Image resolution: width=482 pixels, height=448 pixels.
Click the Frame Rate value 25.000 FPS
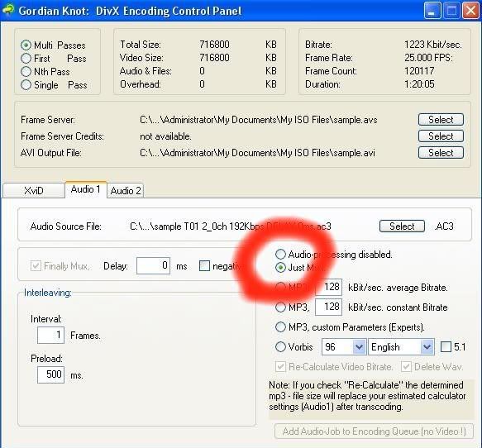(x=428, y=58)
